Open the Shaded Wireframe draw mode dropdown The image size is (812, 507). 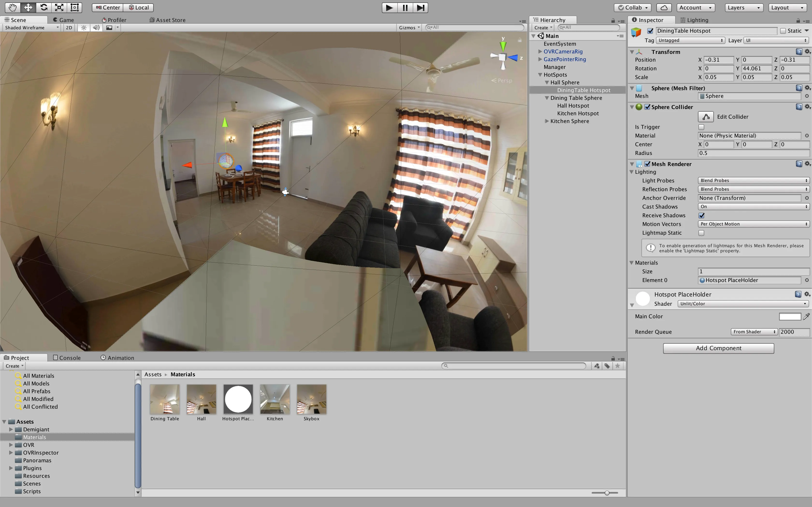[x=32, y=28]
